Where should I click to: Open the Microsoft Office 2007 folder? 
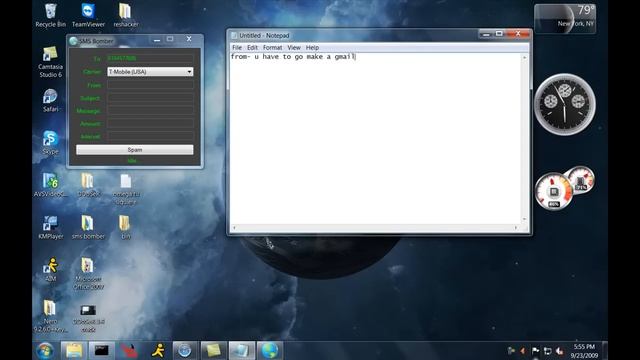(x=88, y=273)
